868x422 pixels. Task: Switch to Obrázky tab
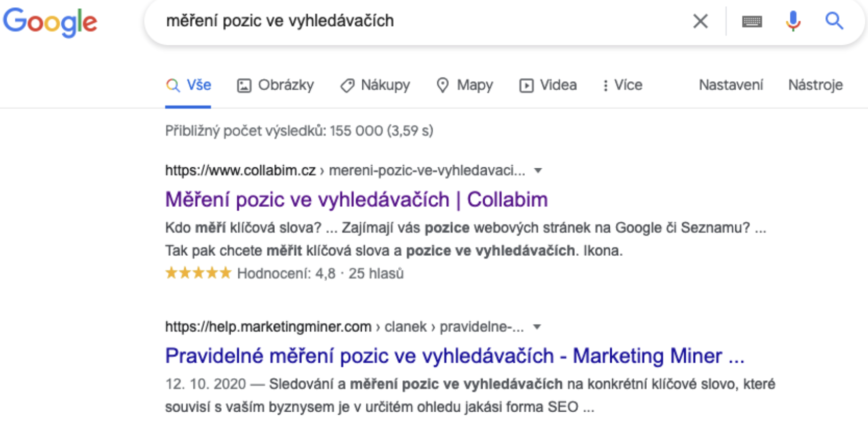pyautogui.click(x=275, y=85)
